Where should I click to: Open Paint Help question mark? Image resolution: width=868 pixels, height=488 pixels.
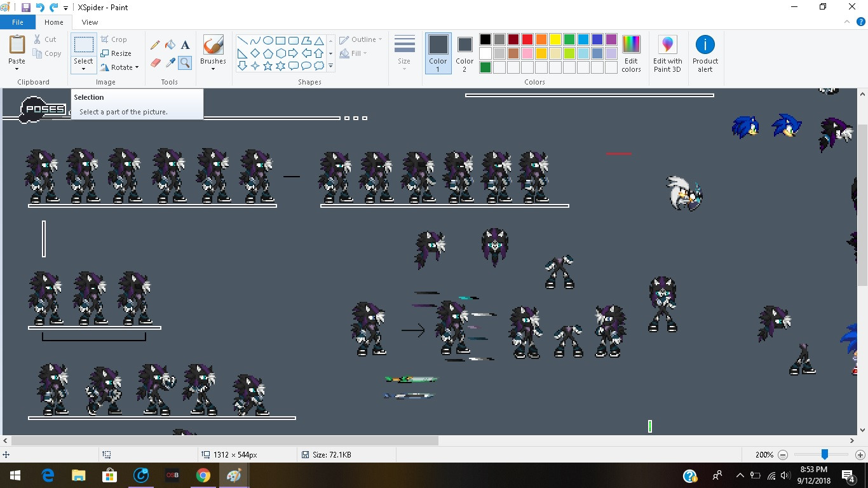tap(861, 22)
